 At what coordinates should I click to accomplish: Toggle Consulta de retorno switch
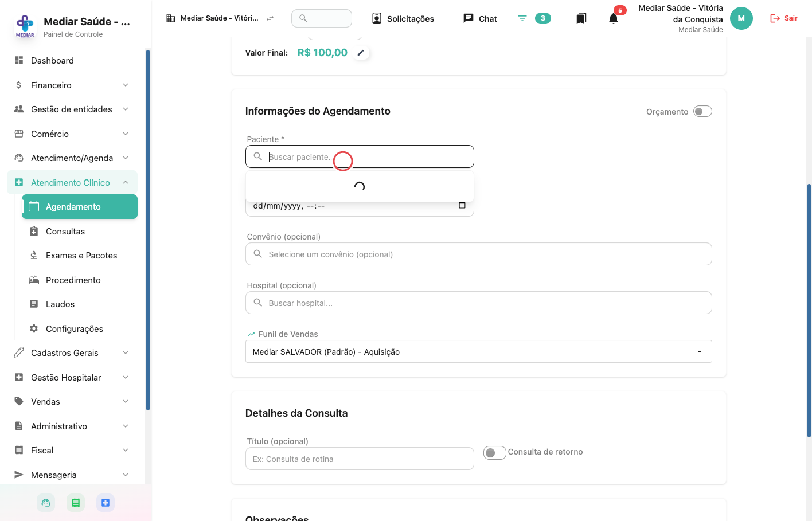[494, 453]
